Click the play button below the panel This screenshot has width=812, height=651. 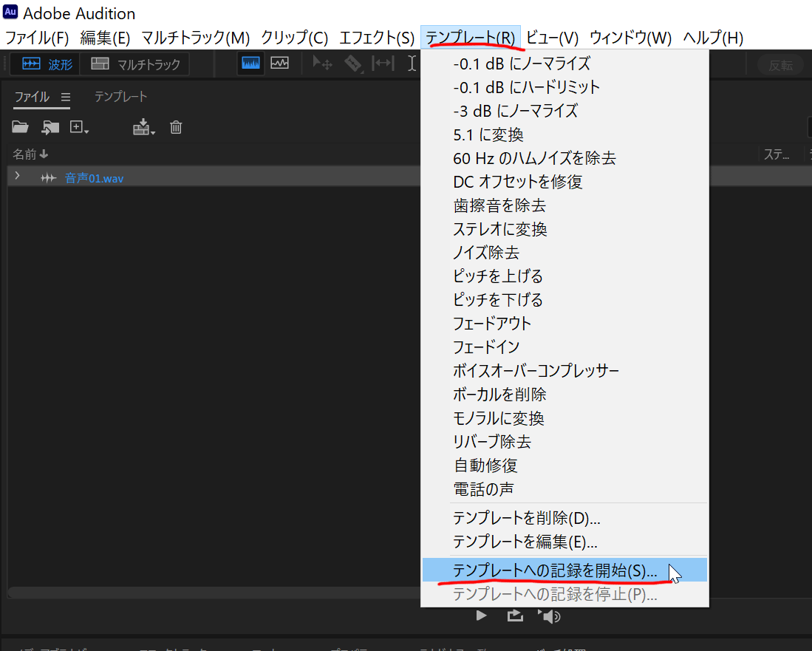point(481,615)
